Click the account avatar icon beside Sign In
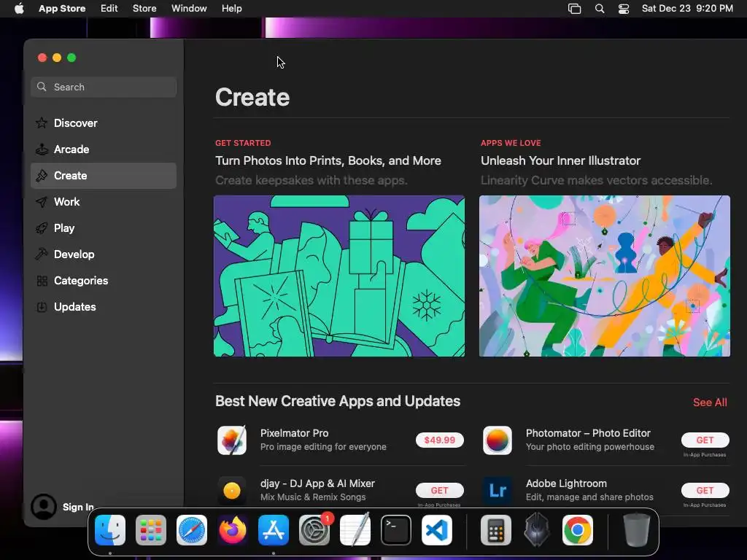The height and width of the screenshot is (560, 747). (x=44, y=506)
